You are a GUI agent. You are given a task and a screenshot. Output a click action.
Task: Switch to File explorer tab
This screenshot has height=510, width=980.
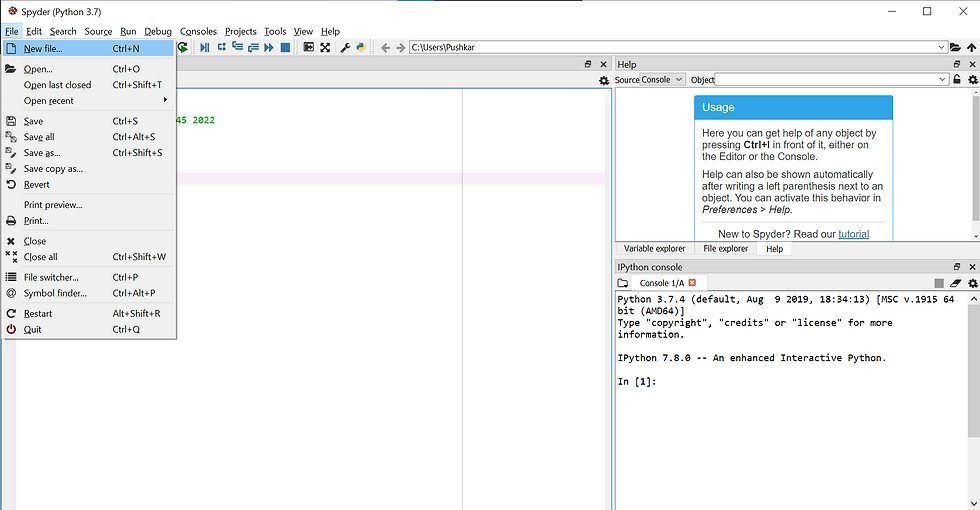click(725, 249)
